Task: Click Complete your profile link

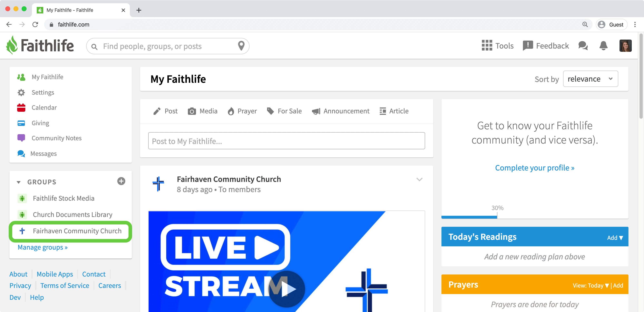Action: [535, 168]
